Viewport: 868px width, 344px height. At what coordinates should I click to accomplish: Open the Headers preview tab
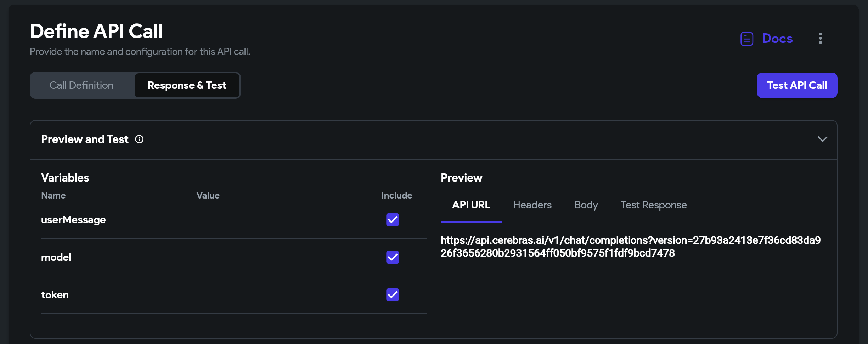click(532, 205)
